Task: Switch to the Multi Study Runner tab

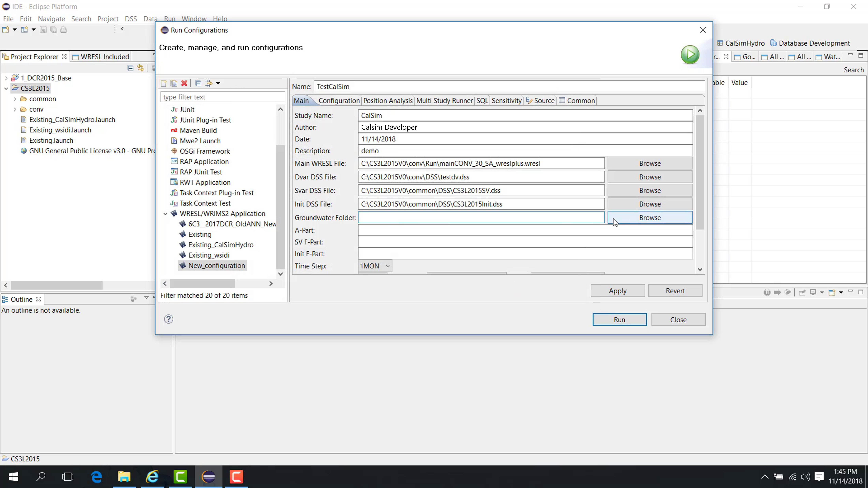Action: (x=444, y=100)
